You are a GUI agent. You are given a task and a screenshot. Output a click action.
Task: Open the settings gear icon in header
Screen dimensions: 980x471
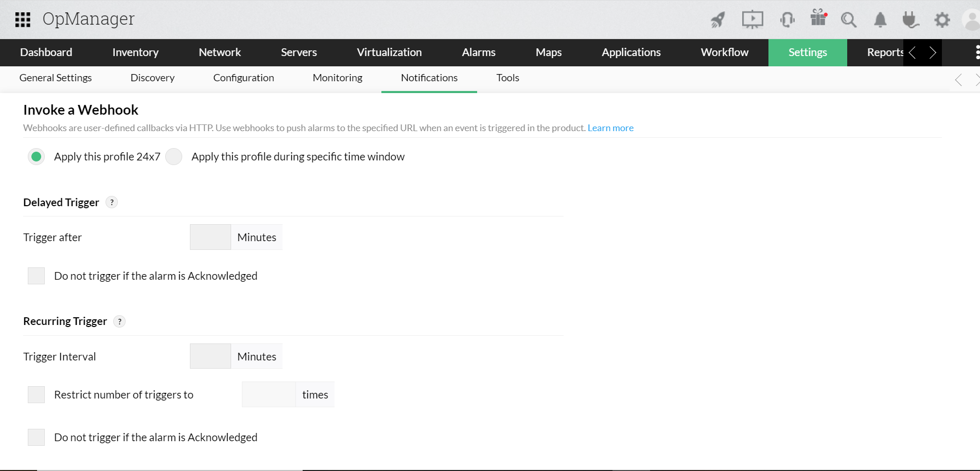pos(942,21)
